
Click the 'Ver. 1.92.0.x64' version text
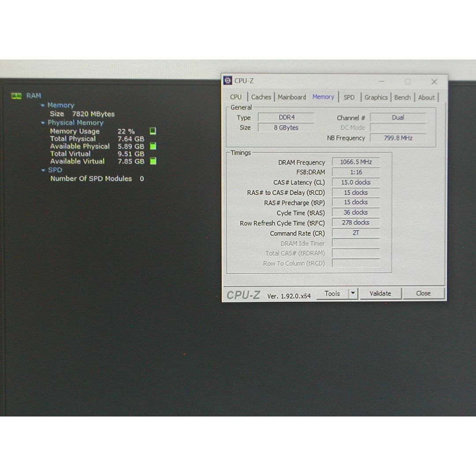point(289,296)
